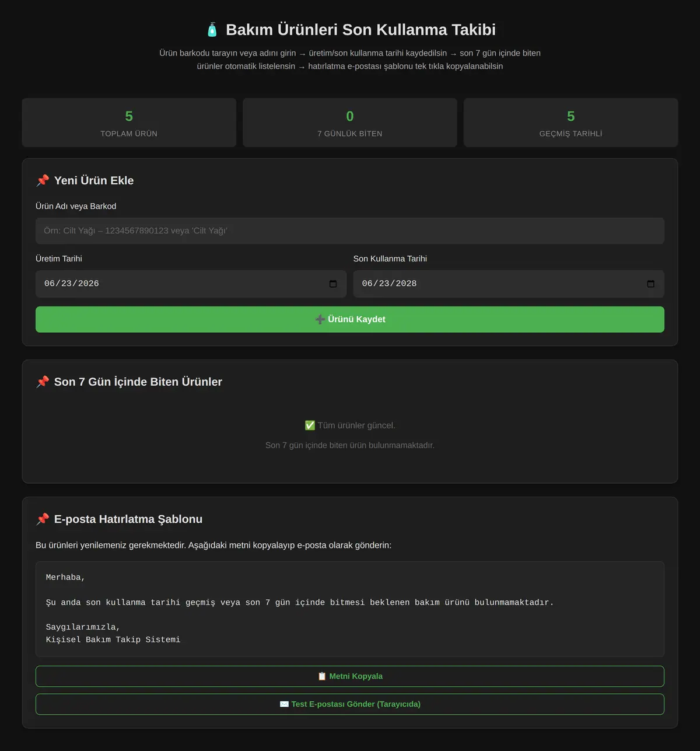Screen dimensions: 700x751
Task: Select the Üretim Tarihi date value 06/23/2026
Action: [72, 284]
